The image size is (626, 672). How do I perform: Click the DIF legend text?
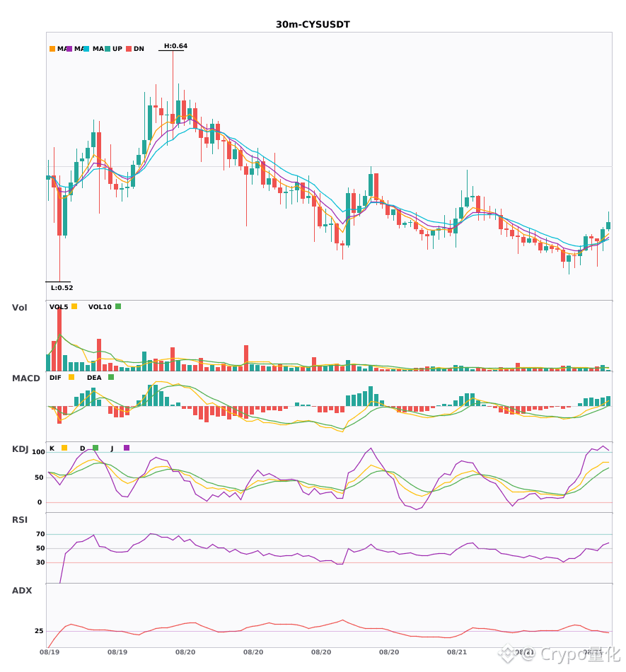[x=55, y=378]
